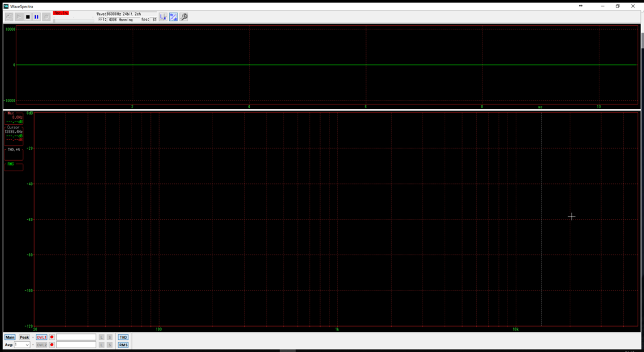Click the OVL1 name input field
The image size is (644, 352).
coord(76,337)
